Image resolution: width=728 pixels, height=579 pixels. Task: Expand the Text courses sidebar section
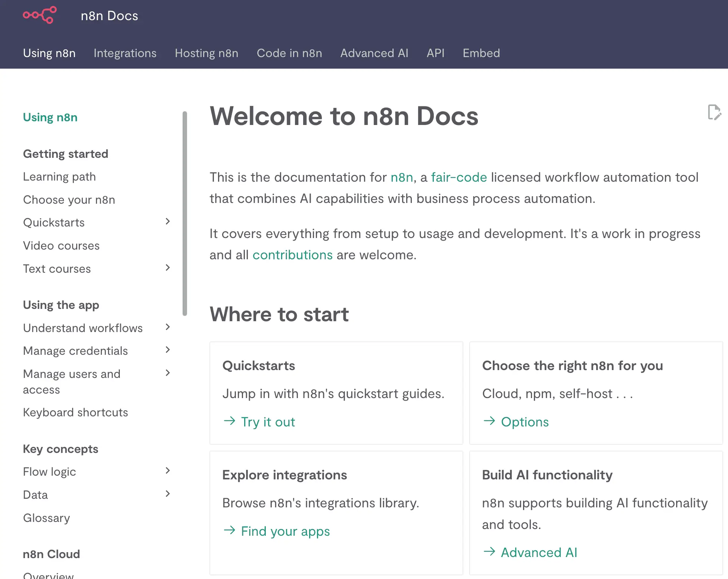[168, 268]
